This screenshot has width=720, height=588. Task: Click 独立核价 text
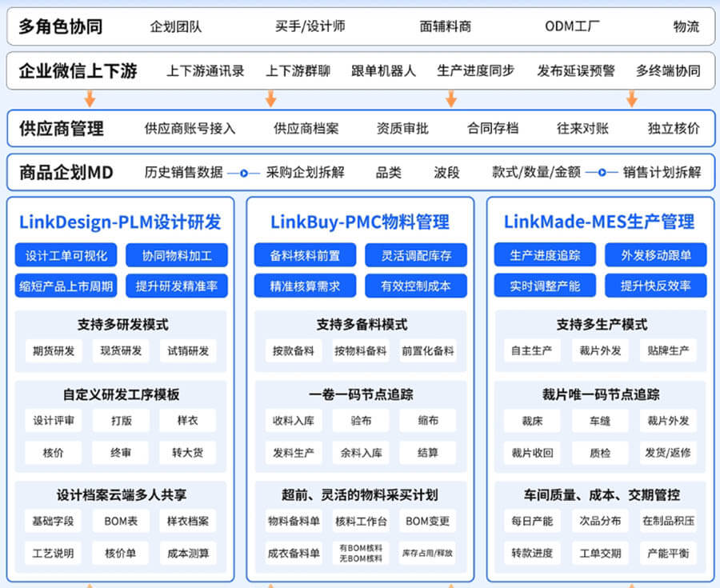click(x=674, y=128)
